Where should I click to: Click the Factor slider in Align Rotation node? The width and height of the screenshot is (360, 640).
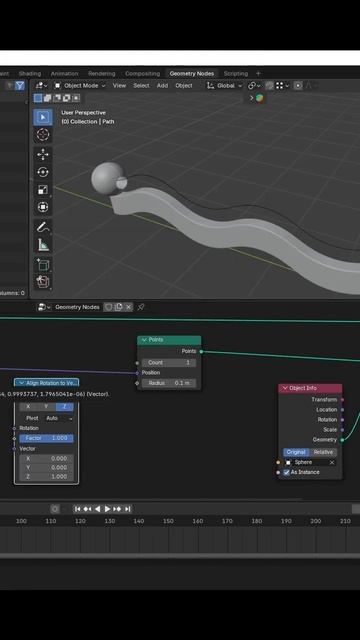[x=47, y=438]
